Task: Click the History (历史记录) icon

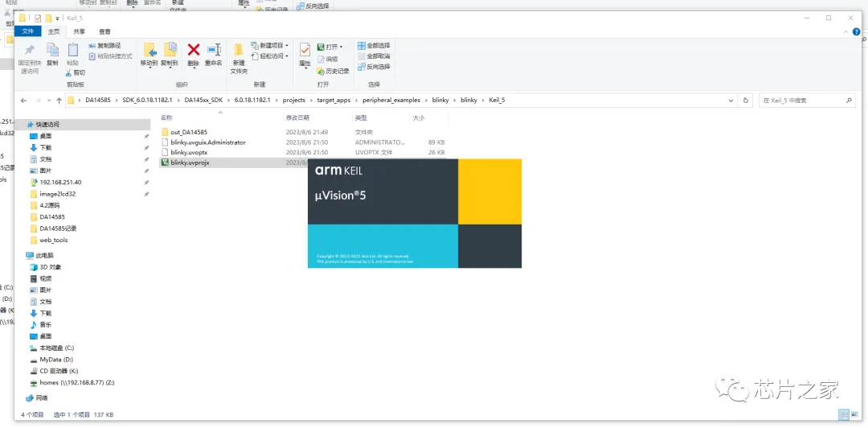Action: [x=333, y=71]
